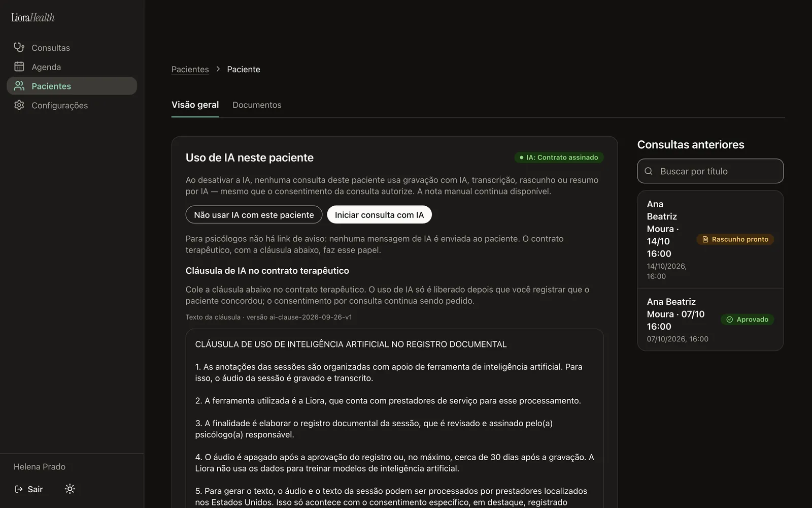Open Configurações in the sidebar
Viewport: 812px width, 508px height.
point(72,105)
